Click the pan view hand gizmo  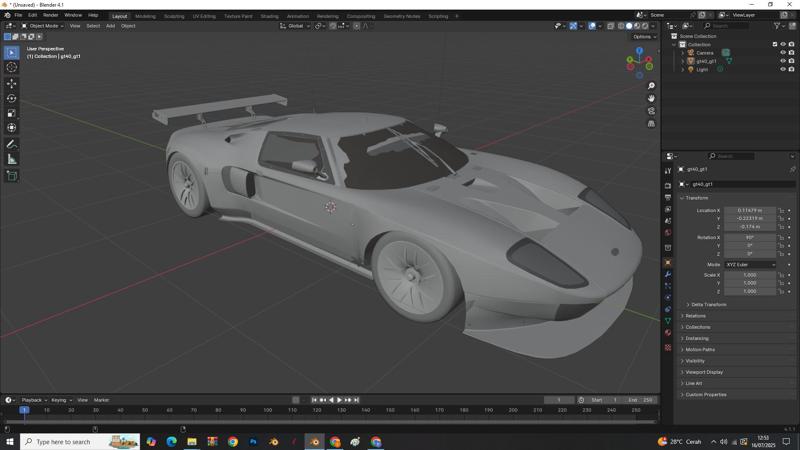[x=651, y=98]
